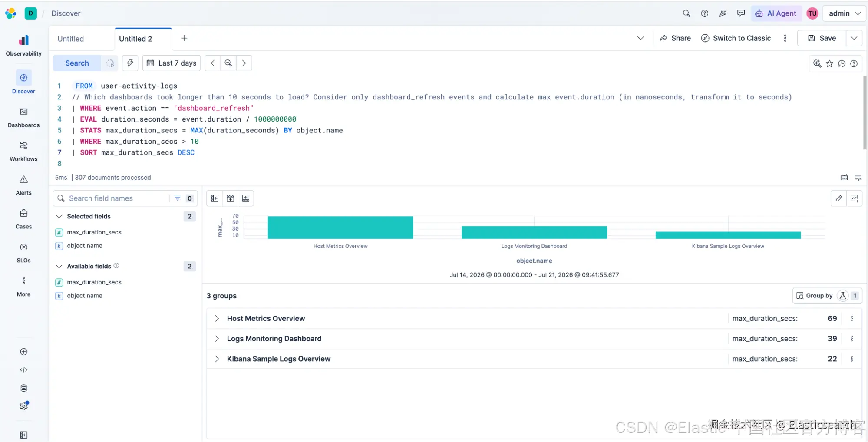Open Dashboards from the side navigation
This screenshot has height=442, width=868.
click(x=23, y=118)
